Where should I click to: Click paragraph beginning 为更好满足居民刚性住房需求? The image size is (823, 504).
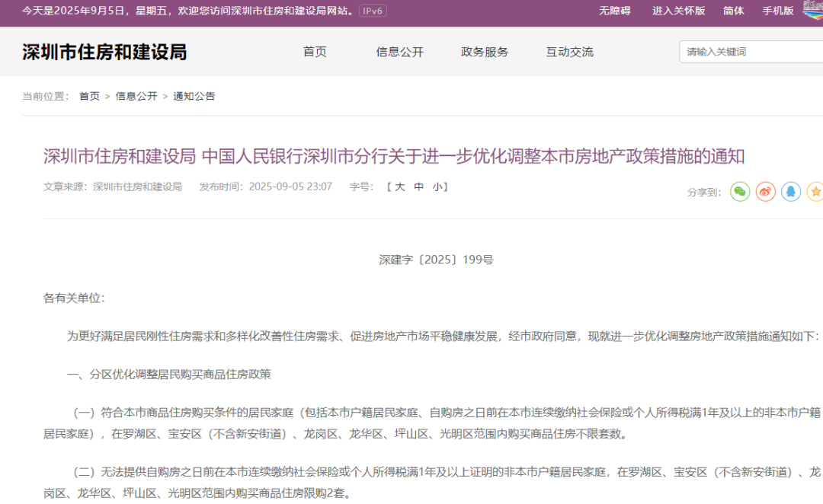(x=443, y=337)
